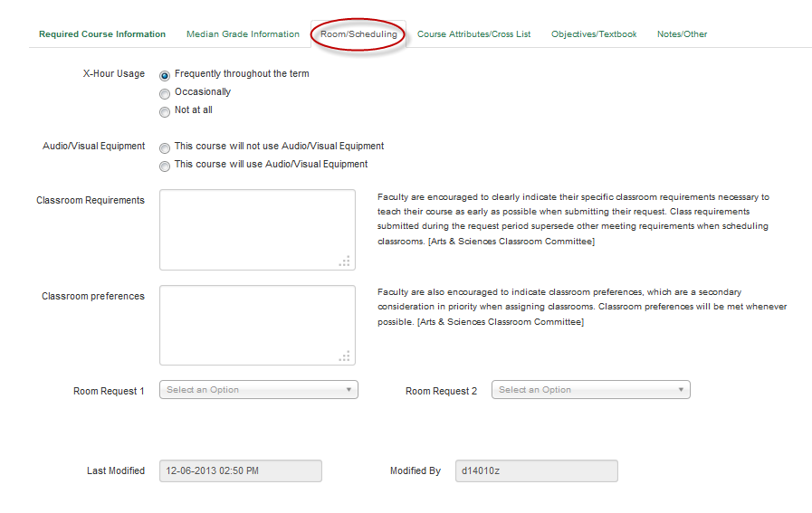Open the Notes/Other tab

[682, 34]
